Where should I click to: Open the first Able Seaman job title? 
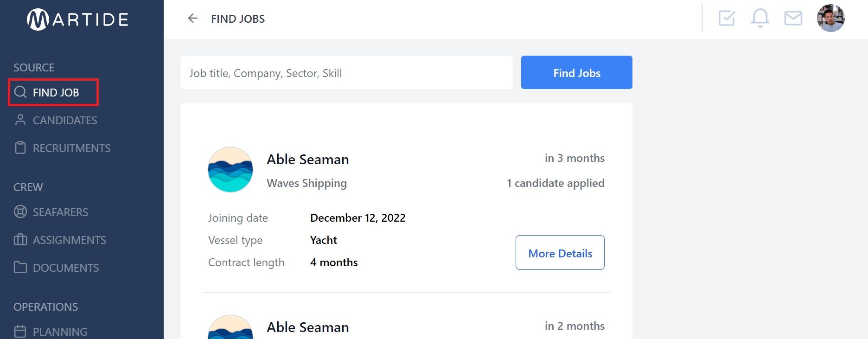click(308, 159)
